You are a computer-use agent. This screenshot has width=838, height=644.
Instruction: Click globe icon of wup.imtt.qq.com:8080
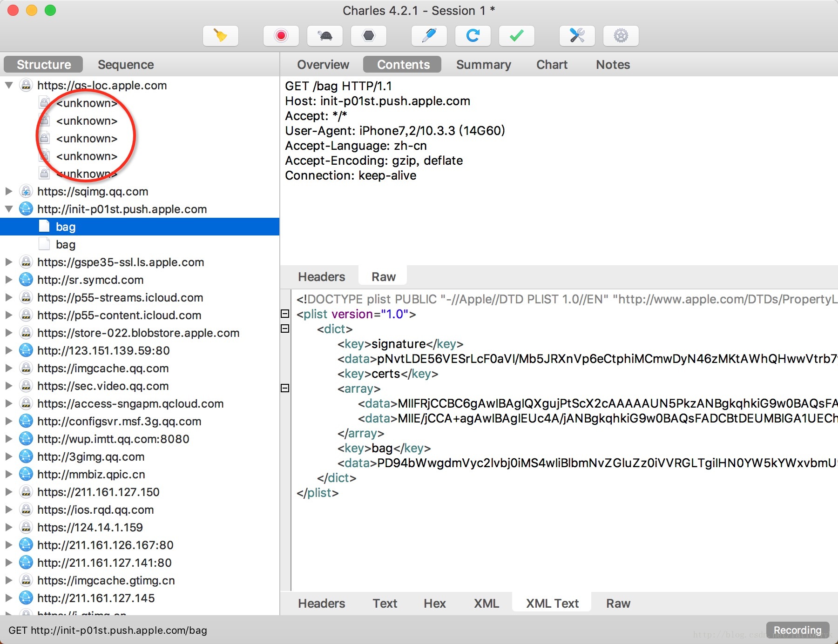pyautogui.click(x=26, y=439)
